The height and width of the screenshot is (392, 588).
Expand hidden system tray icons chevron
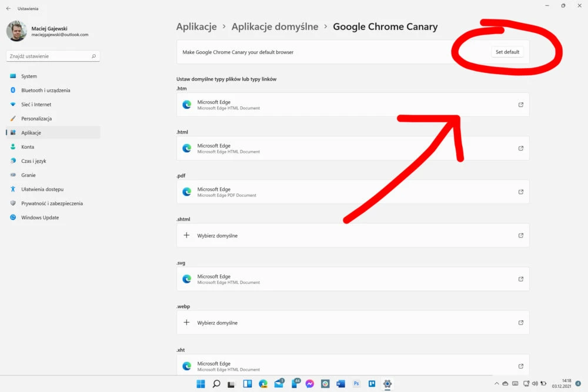[x=496, y=383]
